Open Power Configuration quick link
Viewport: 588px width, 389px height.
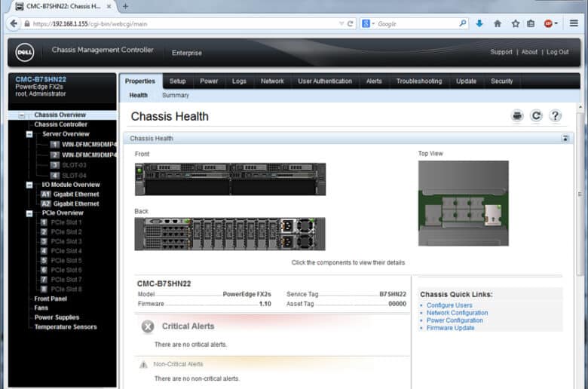(455, 320)
